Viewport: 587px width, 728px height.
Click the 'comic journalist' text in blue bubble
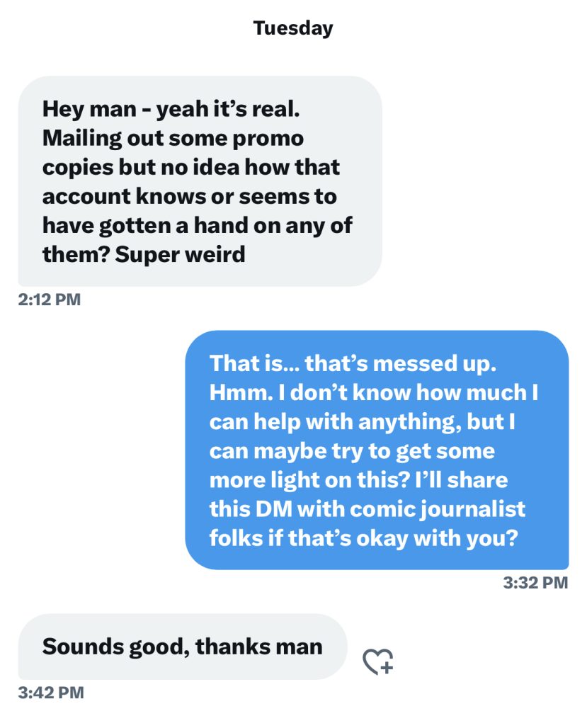pyautogui.click(x=438, y=509)
